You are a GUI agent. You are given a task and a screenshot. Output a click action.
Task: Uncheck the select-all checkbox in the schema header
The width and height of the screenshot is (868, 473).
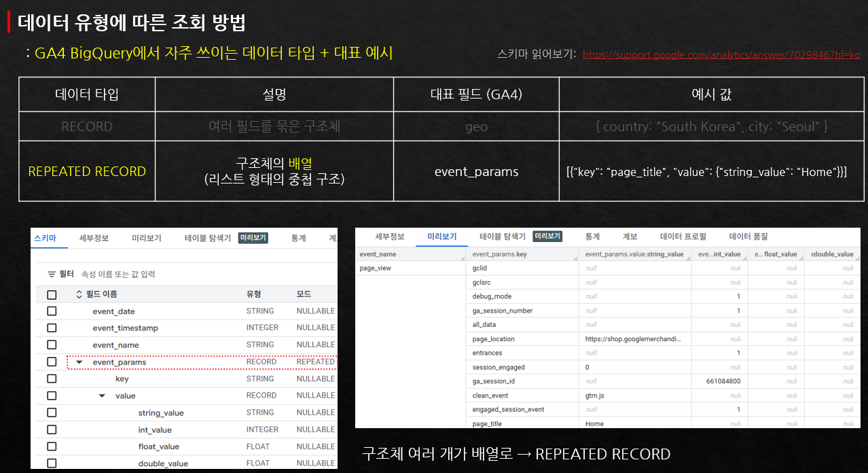coord(52,292)
